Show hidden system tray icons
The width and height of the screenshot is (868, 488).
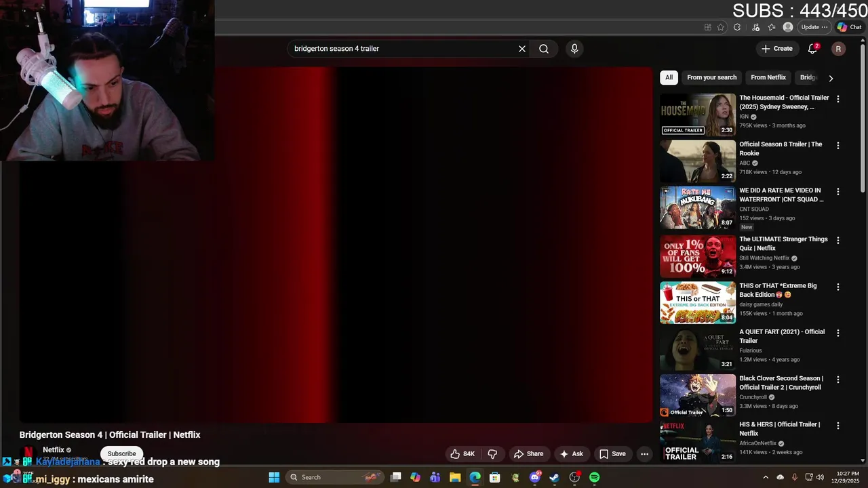point(766,477)
